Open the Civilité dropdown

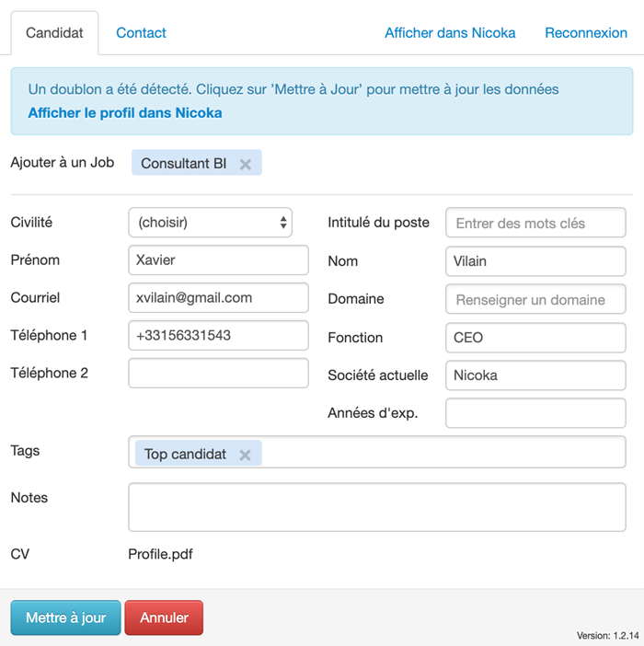point(210,223)
